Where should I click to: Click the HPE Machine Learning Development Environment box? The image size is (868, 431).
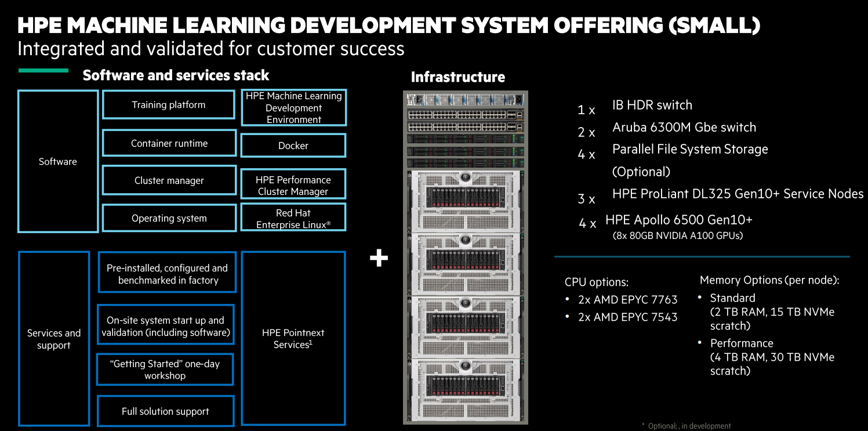(293, 107)
